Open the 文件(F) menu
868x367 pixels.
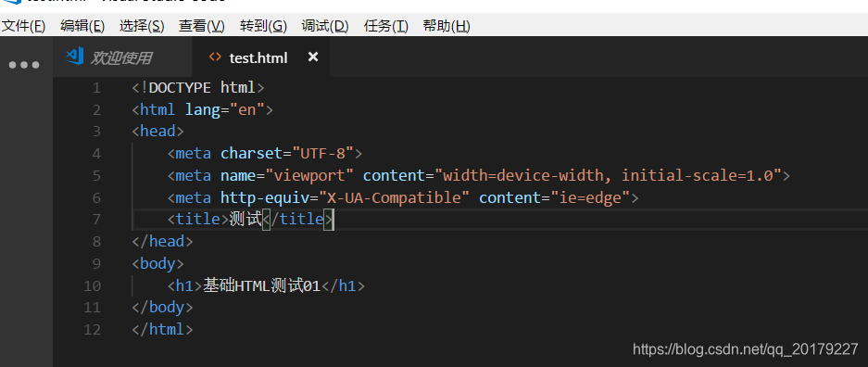coord(23,26)
